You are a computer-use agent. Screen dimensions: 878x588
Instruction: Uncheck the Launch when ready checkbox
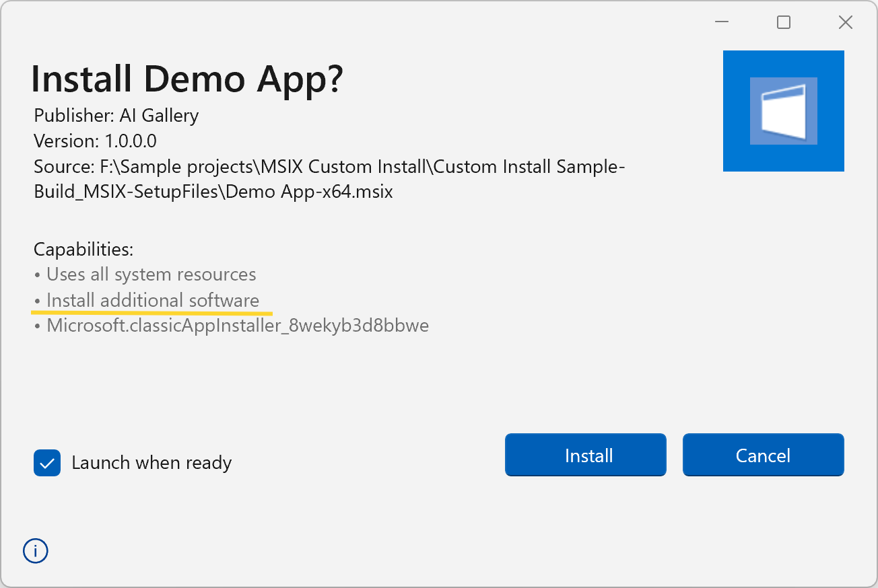[x=47, y=463]
